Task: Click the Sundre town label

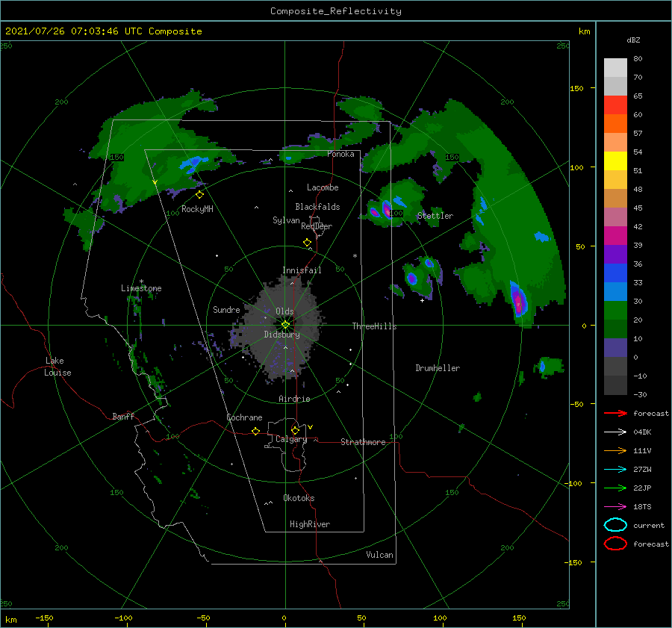Action: (226, 309)
